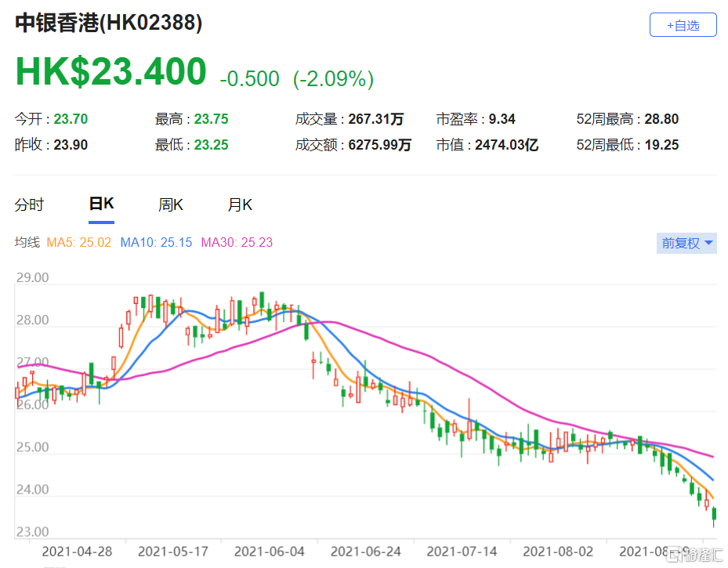The width and height of the screenshot is (728, 568).
Task: Click the 均线 moving average label
Action: [27, 242]
